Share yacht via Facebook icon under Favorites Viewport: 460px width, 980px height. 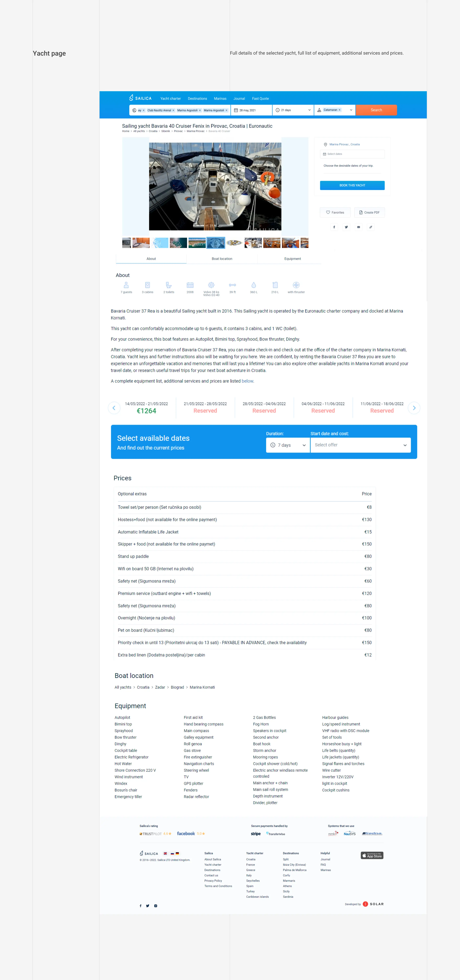tap(334, 227)
